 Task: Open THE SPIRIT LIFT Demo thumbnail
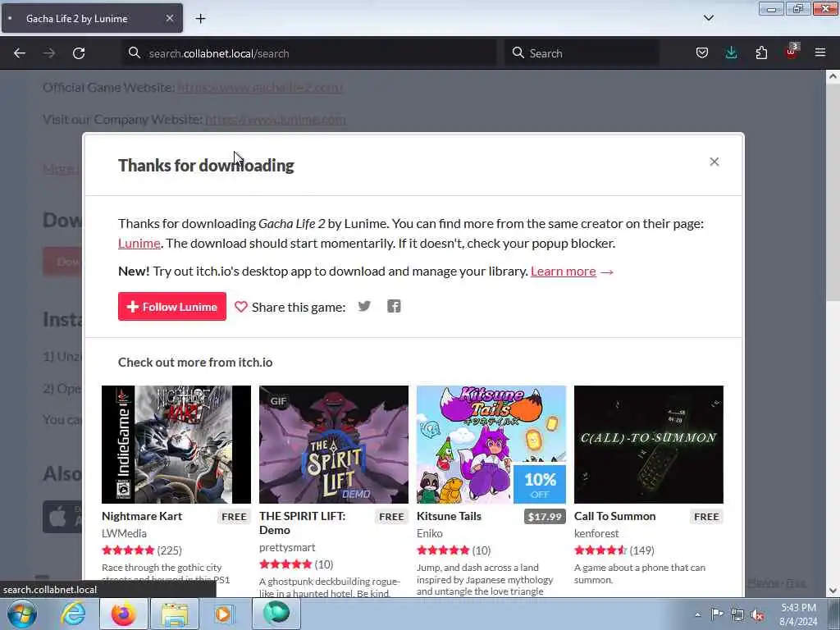pyautogui.click(x=334, y=445)
